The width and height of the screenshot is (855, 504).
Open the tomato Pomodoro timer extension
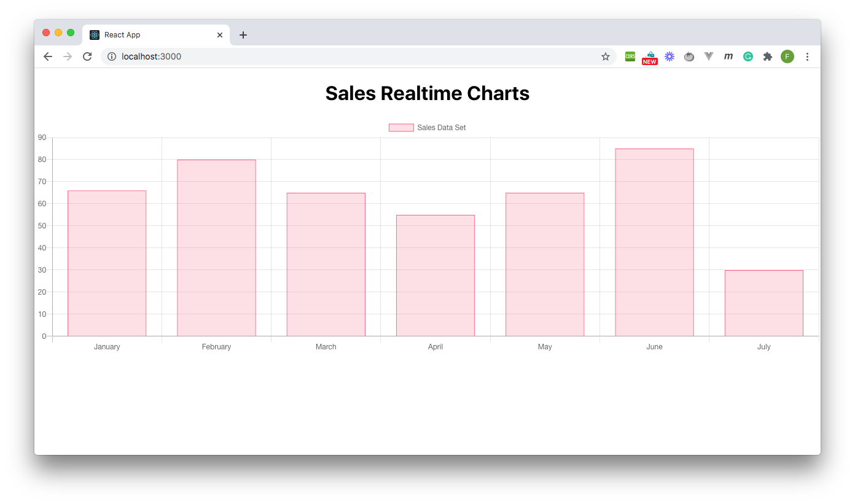(x=689, y=56)
